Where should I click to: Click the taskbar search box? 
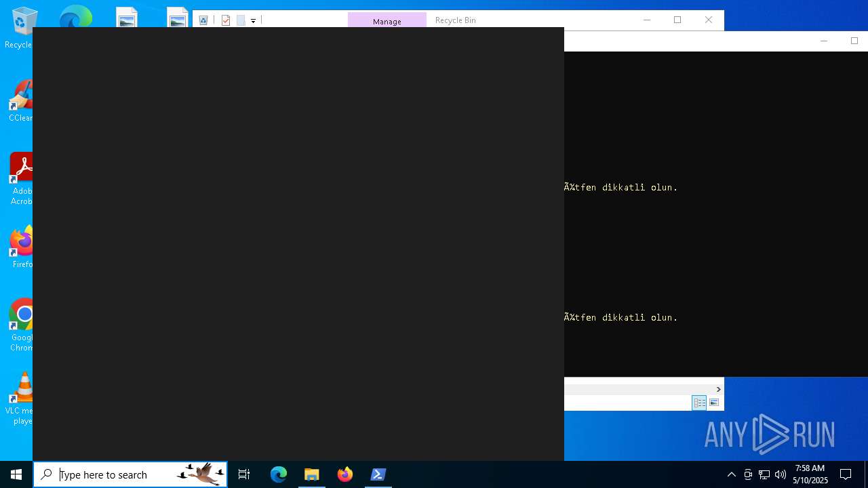click(130, 474)
